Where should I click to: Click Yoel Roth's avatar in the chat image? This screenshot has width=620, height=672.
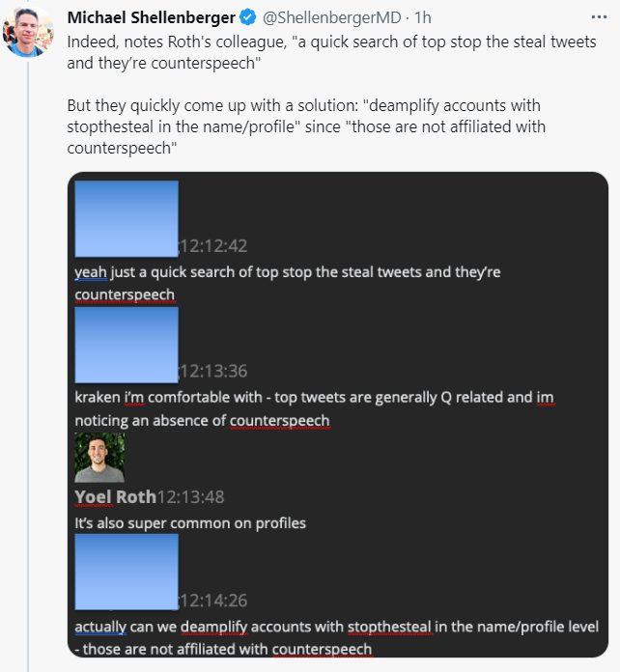[x=99, y=457]
